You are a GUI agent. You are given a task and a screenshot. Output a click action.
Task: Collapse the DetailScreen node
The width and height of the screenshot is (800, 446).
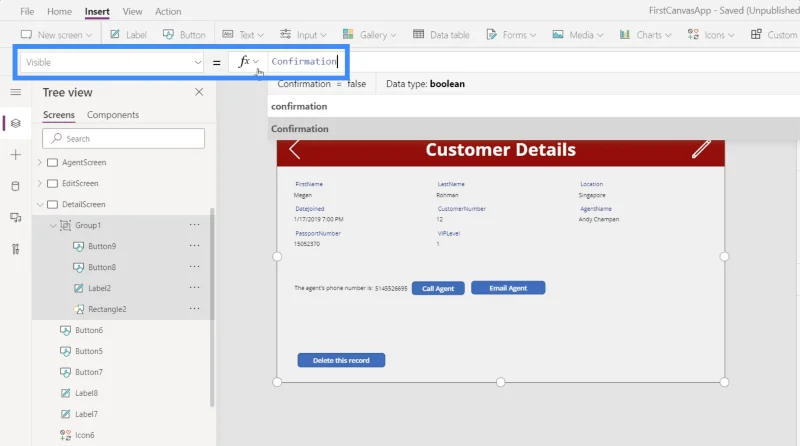click(40, 204)
